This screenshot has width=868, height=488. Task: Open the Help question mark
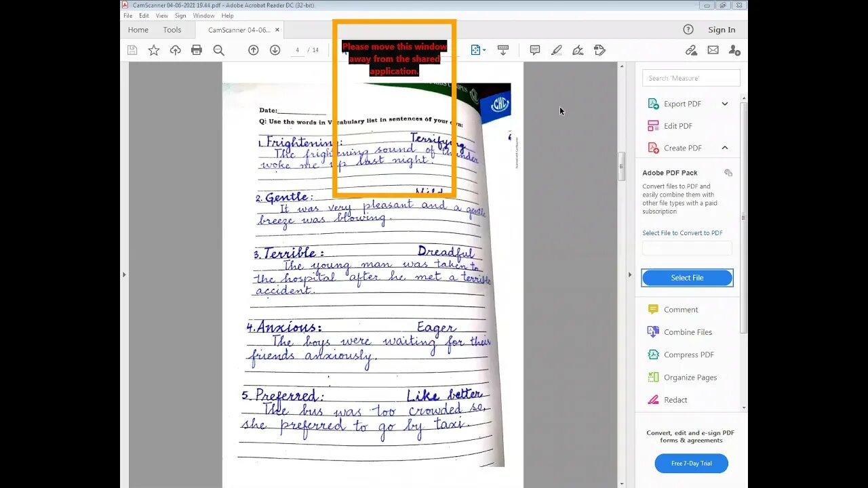688,29
